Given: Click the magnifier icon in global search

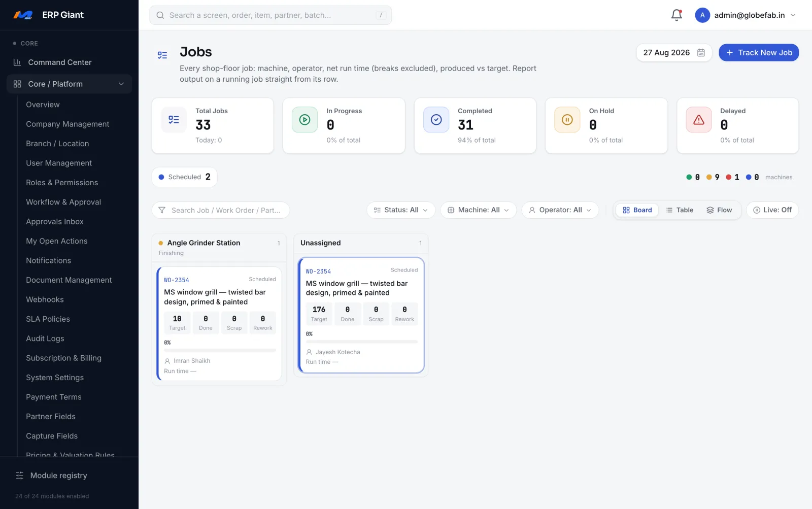Looking at the screenshot, I should (160, 15).
